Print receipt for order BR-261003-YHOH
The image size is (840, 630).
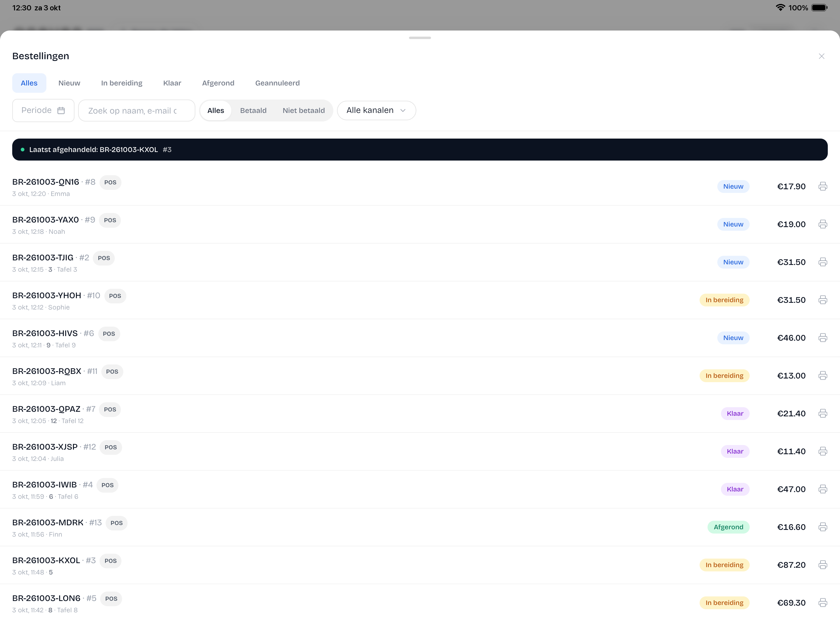(823, 300)
